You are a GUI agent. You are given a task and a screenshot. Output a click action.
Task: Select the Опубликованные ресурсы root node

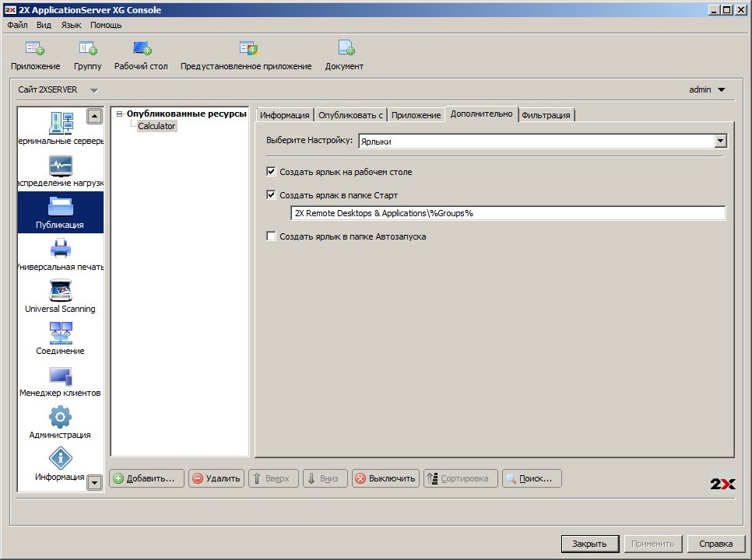[187, 114]
